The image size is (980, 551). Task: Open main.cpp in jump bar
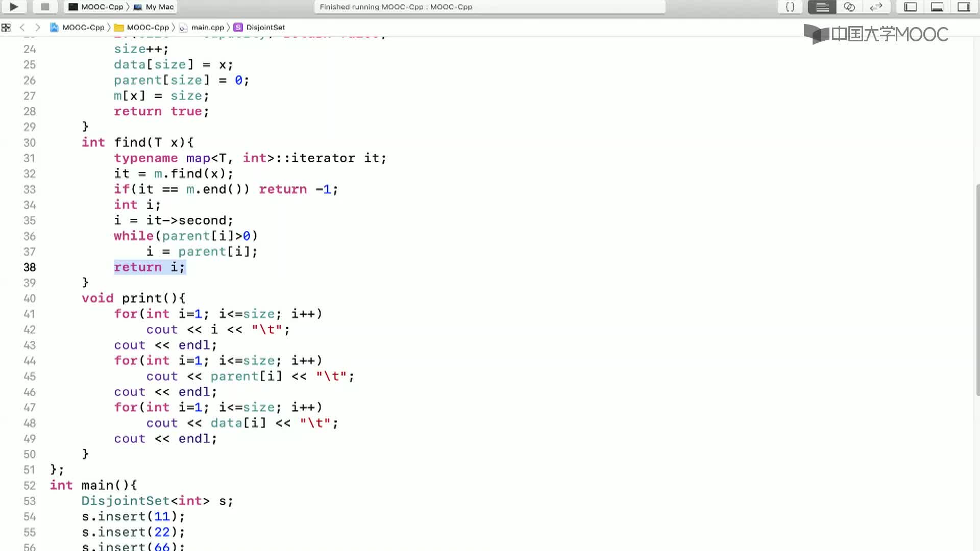(202, 28)
